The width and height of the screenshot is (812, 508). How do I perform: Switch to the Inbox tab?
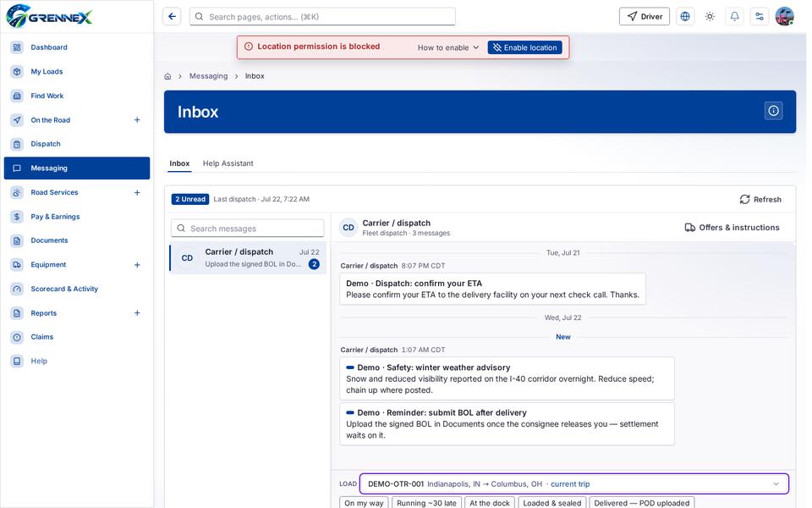point(179,163)
